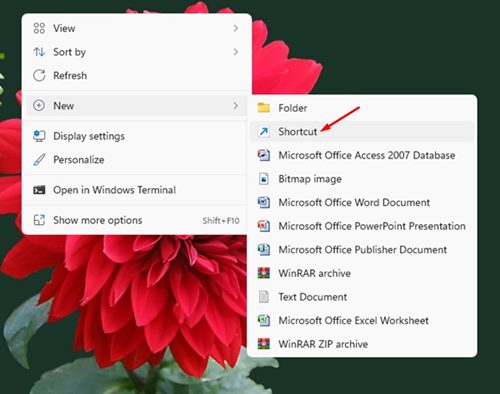Screen dimensions: 500x394
Task: Create Microsoft Office Access 2007 Database
Action: 362,155
